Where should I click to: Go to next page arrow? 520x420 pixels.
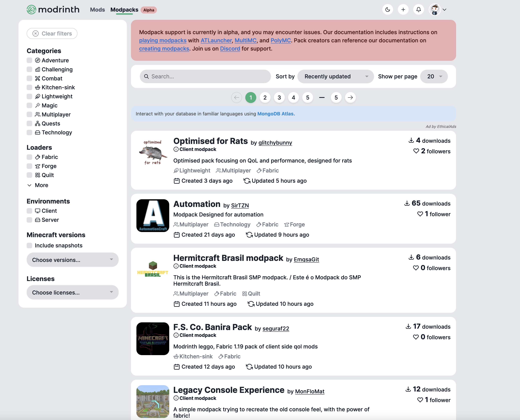pos(350,97)
